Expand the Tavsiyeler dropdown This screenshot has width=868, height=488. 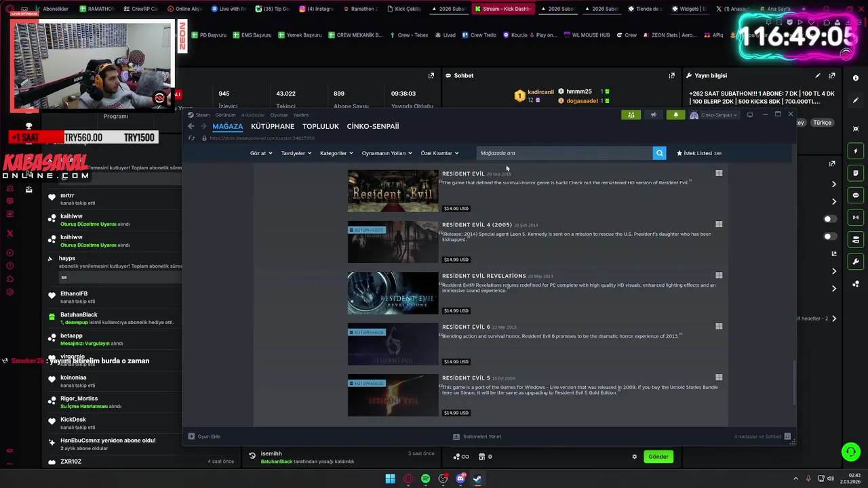pos(296,153)
